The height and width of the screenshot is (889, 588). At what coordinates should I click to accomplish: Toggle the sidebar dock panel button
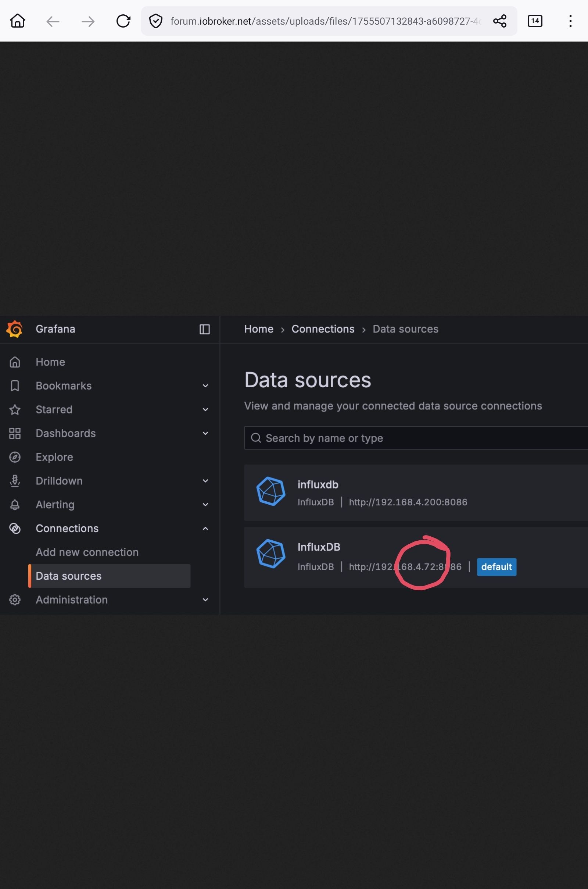point(204,329)
